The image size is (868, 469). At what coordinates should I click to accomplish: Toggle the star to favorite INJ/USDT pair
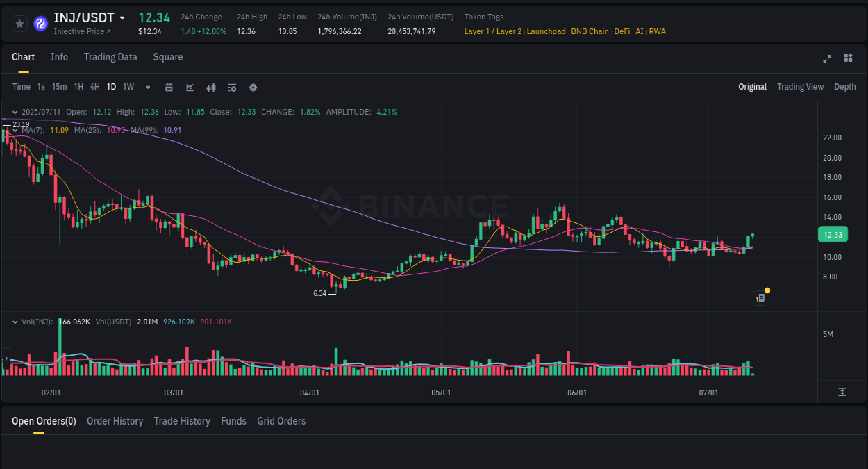(x=19, y=23)
